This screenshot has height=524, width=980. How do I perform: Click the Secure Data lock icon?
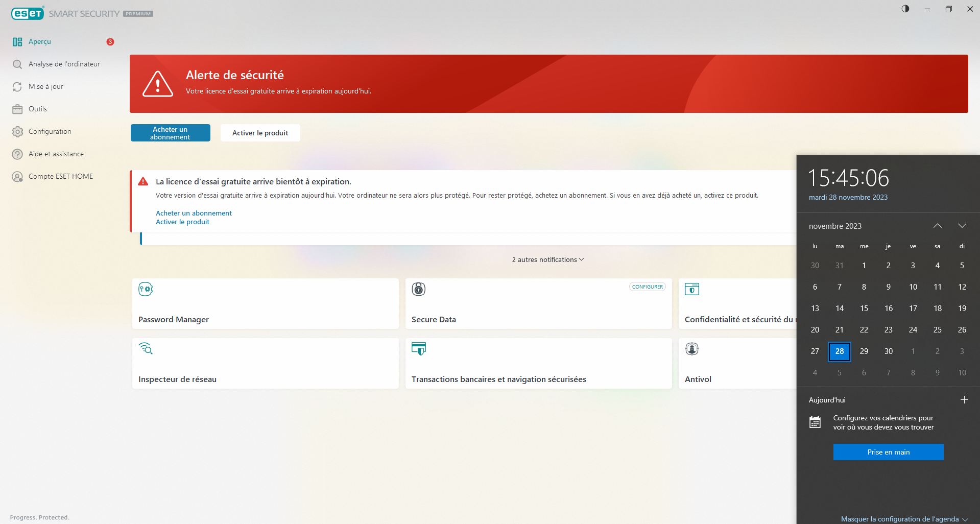[419, 289]
